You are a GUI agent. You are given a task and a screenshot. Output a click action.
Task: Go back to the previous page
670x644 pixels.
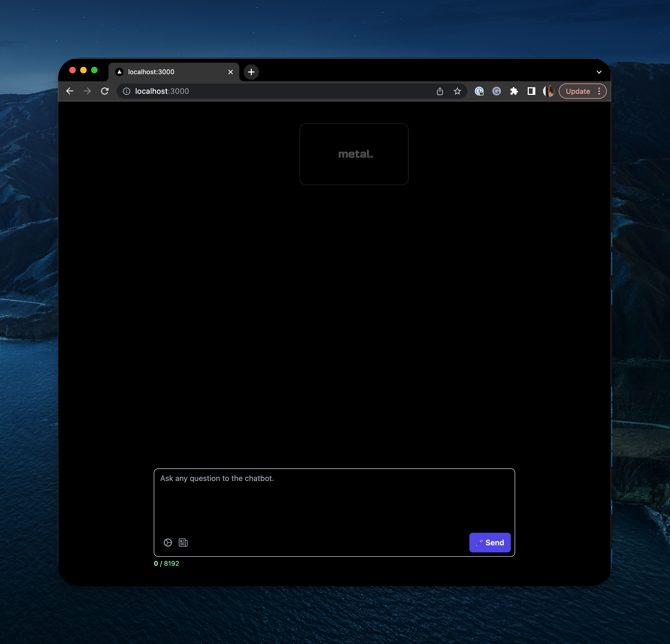(70, 91)
